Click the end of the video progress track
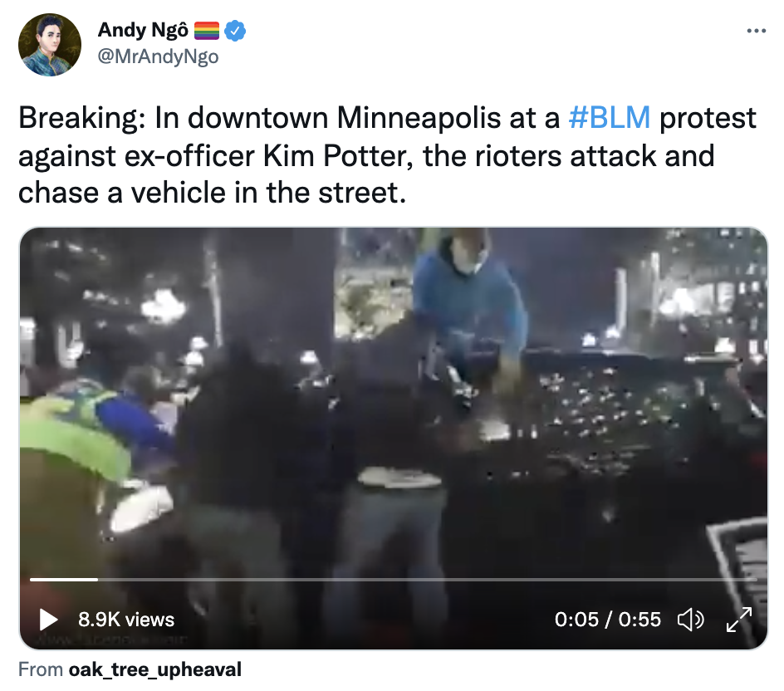 click(754, 580)
